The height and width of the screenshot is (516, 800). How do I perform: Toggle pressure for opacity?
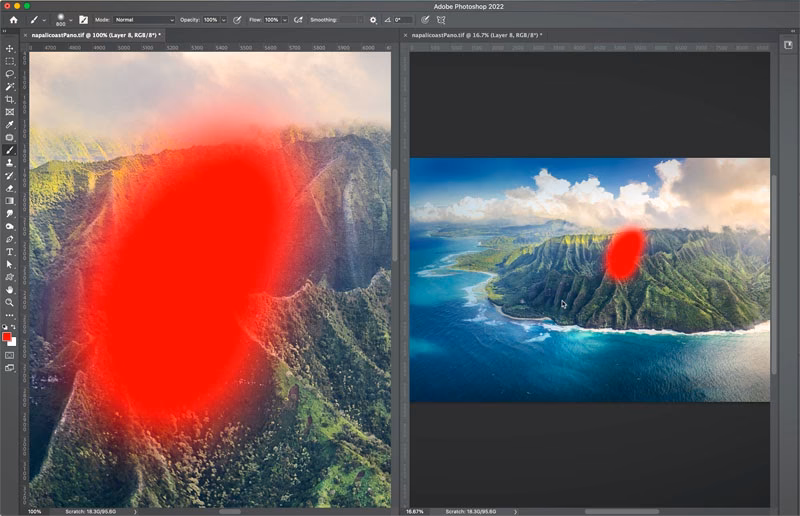237,20
